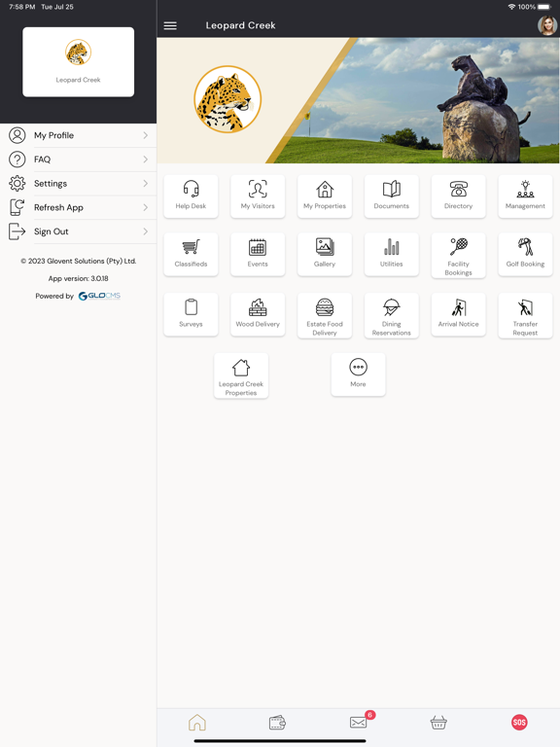Screen dimensions: 560x747
Task: Open the Directory tile
Action: click(459, 196)
